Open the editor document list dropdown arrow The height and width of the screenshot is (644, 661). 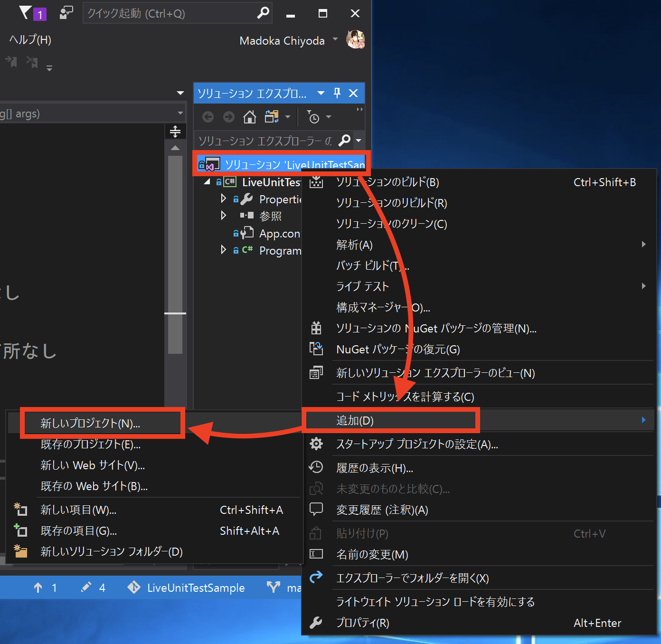pos(180,93)
